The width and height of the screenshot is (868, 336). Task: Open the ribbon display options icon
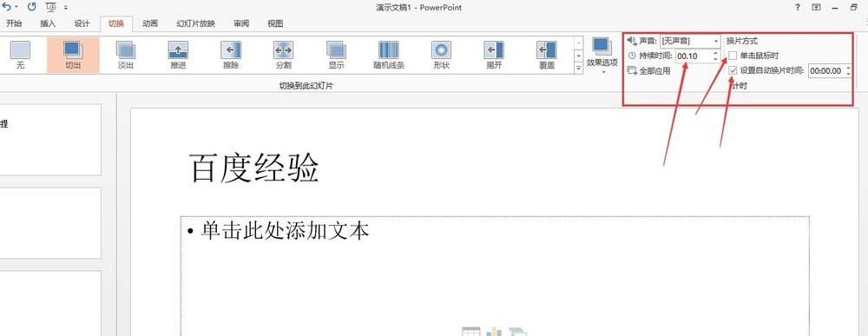(x=817, y=7)
